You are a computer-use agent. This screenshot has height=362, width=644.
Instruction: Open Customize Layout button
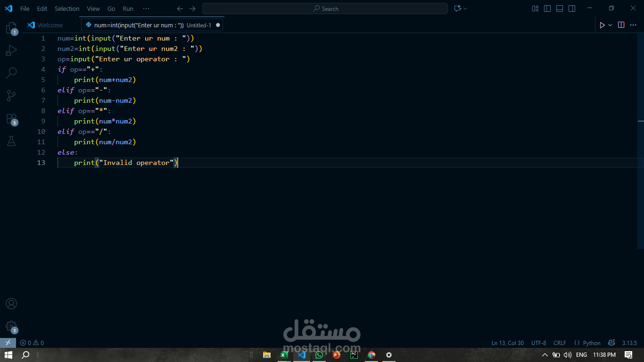535,8
